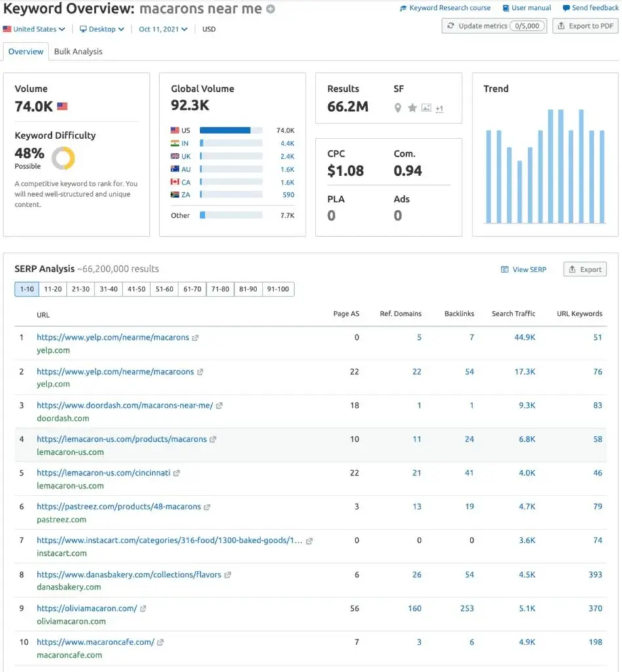Click external link icon beside macaroncafe.com URL

(160, 642)
